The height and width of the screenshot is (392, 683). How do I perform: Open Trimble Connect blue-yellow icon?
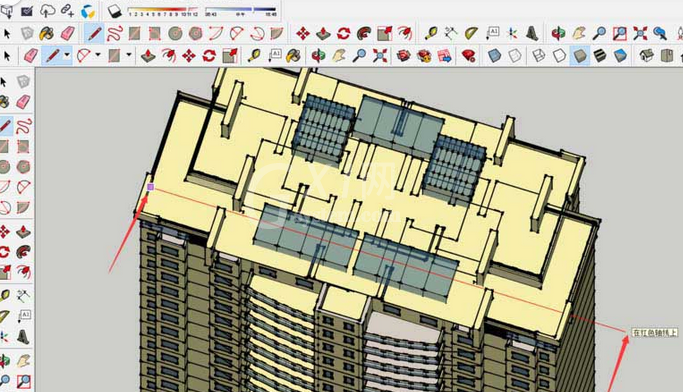click(x=88, y=11)
